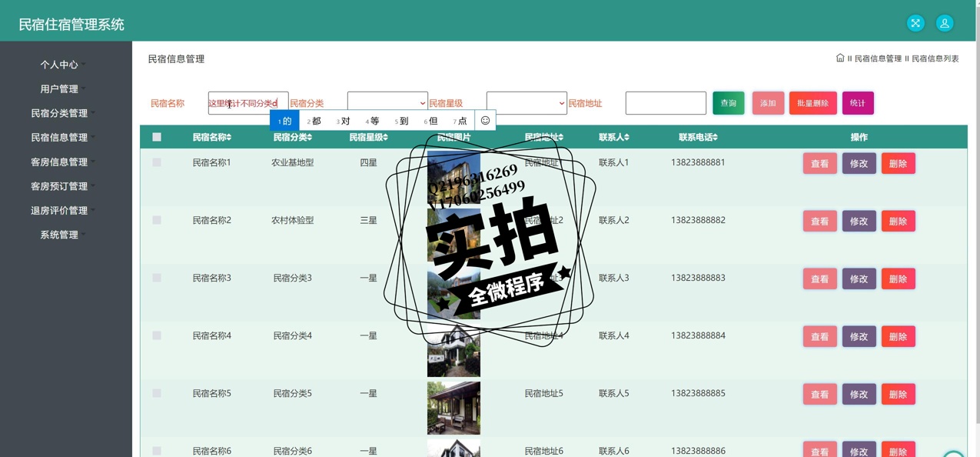Tick the select-all checkbox in table header
The image size is (980, 457).
pyautogui.click(x=157, y=137)
